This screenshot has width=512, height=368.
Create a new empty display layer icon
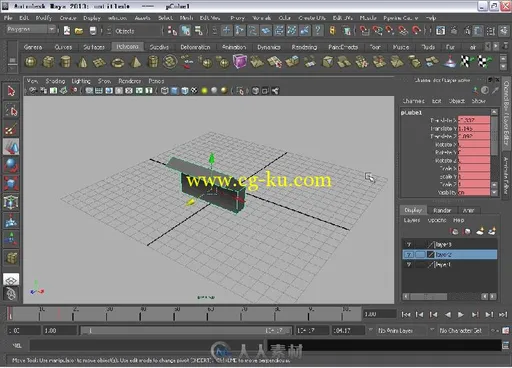[480, 231]
